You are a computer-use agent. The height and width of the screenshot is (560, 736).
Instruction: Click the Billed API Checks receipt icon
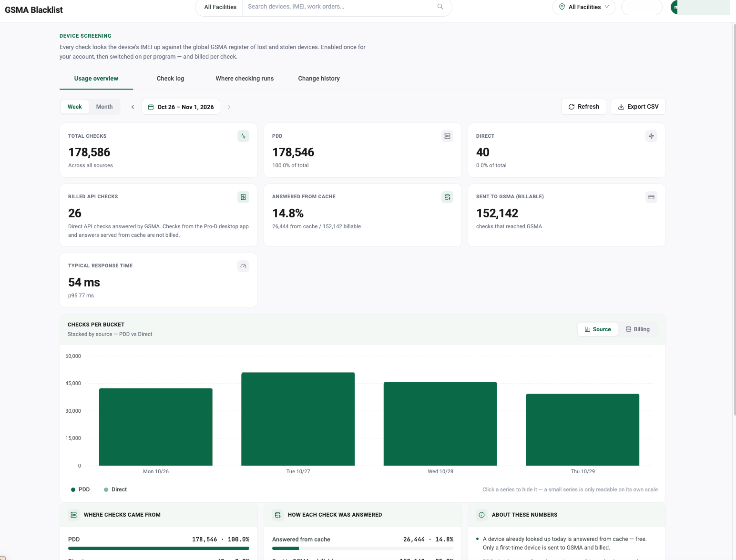[243, 197]
